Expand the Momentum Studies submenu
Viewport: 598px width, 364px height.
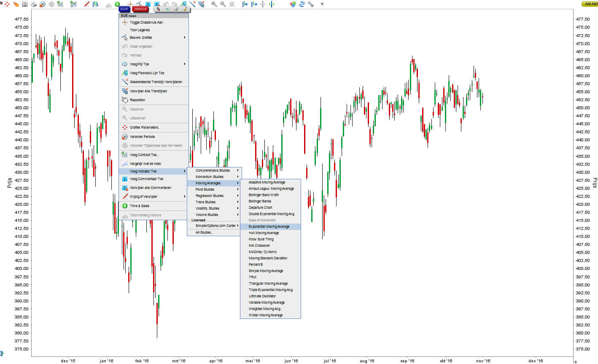click(214, 177)
